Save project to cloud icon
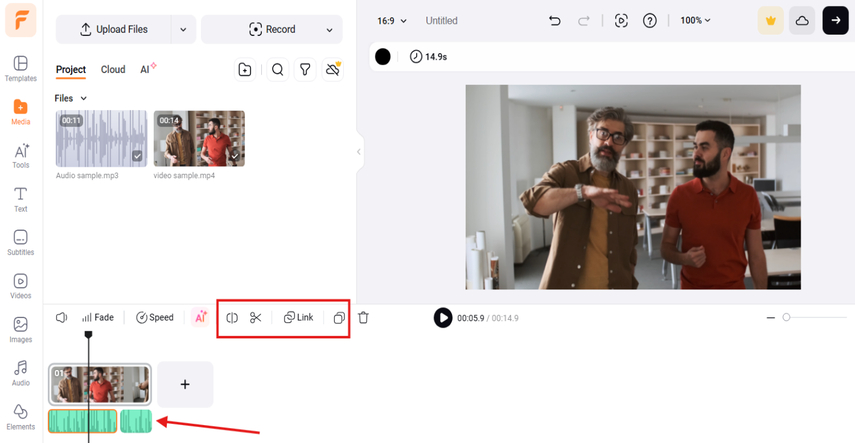The image size is (855, 443). pos(802,21)
